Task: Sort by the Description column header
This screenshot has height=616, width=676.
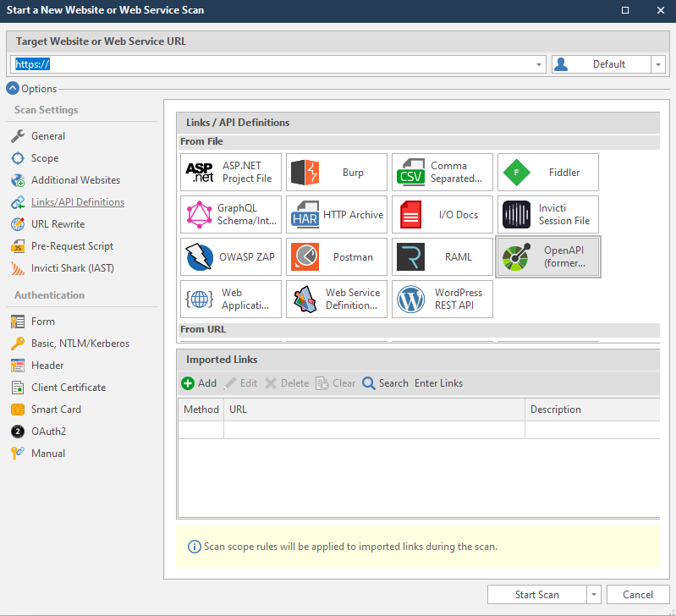Action: click(592, 409)
